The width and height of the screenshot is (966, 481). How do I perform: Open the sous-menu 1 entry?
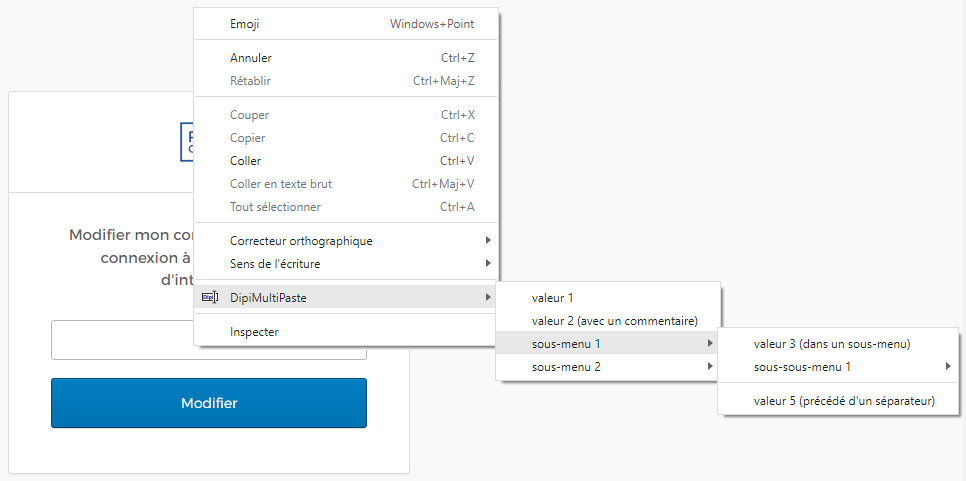click(607, 343)
